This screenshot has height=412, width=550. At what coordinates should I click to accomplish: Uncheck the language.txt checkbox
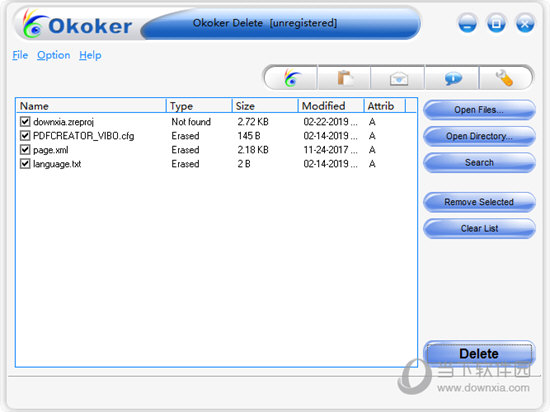pyautogui.click(x=25, y=164)
